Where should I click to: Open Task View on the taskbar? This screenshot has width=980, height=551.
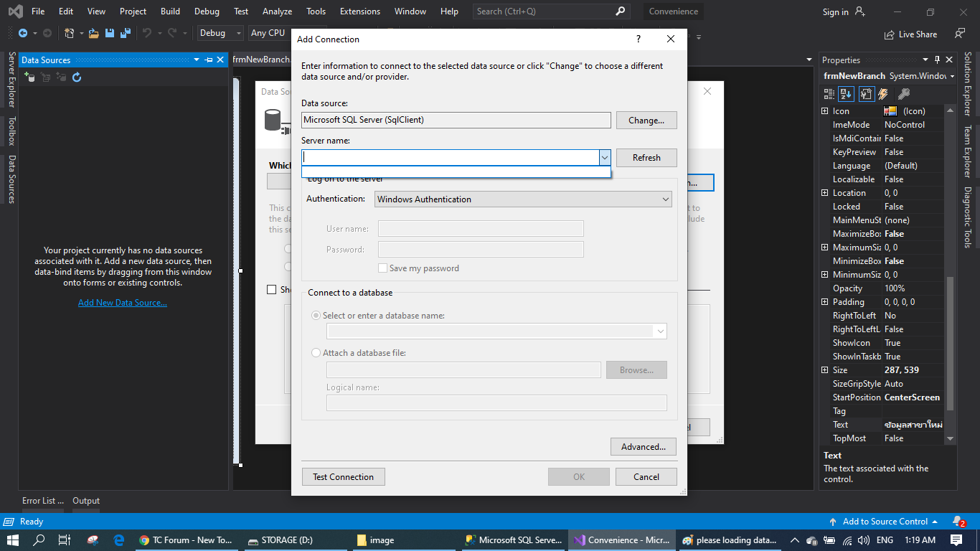(x=64, y=540)
